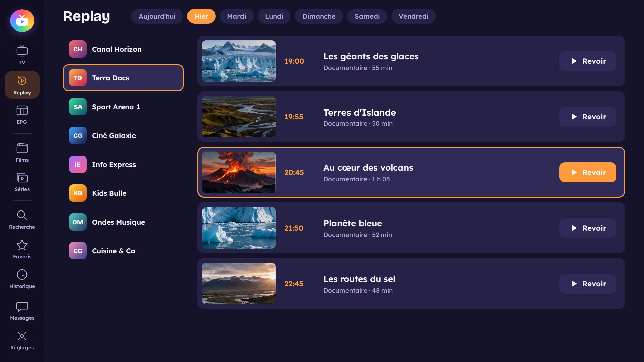The width and height of the screenshot is (644, 362).
Task: Select the SA Sport Arena badge
Action: pyautogui.click(x=78, y=107)
